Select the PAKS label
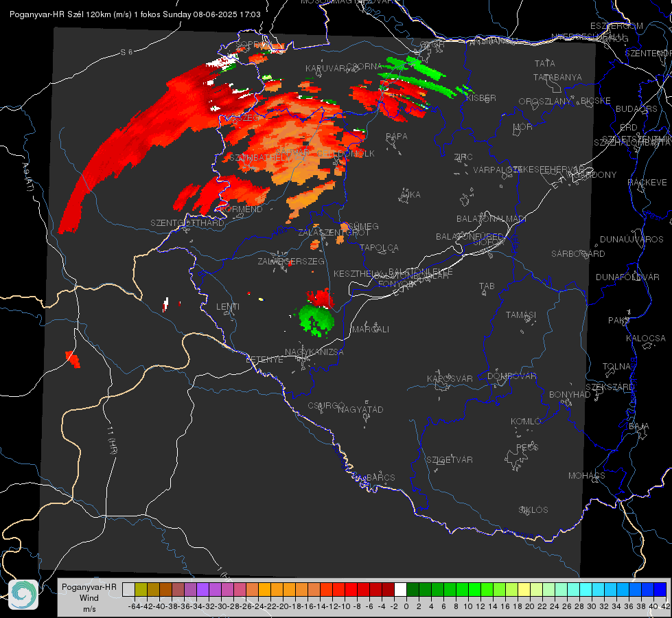This screenshot has height=618, width=672. (618, 321)
